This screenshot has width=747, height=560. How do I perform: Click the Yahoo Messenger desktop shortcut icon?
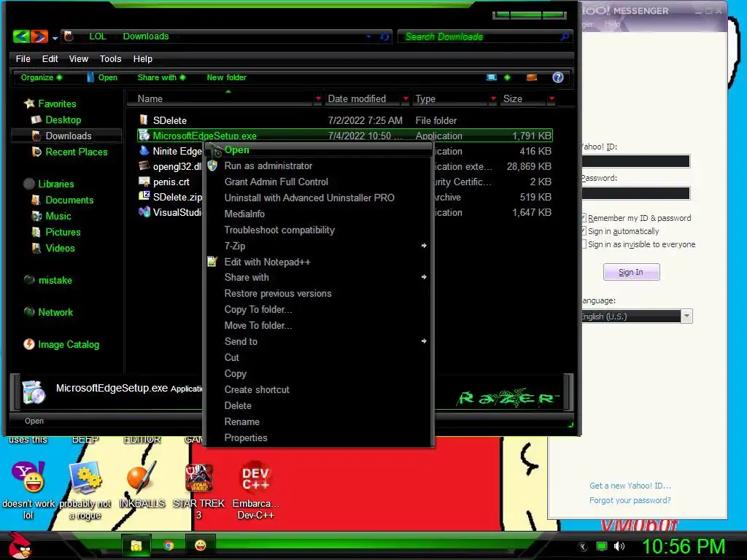(x=28, y=477)
